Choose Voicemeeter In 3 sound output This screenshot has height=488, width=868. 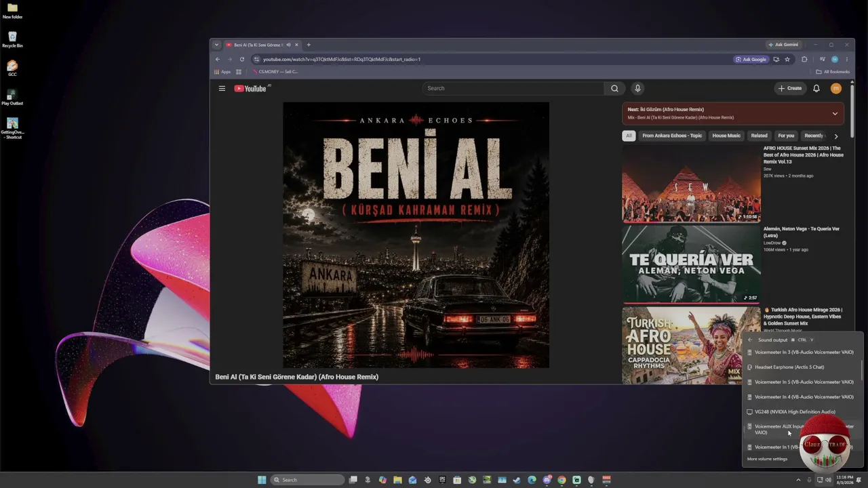point(803,352)
